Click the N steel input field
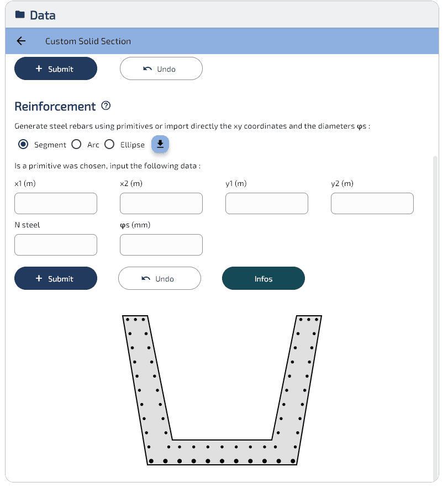Image resolution: width=448 pixels, height=488 pixels. [x=56, y=245]
